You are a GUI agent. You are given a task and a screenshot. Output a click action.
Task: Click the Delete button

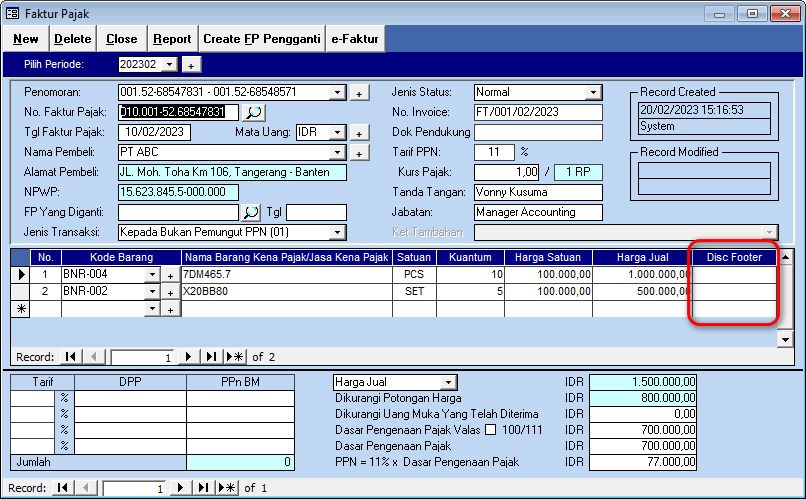coord(72,39)
